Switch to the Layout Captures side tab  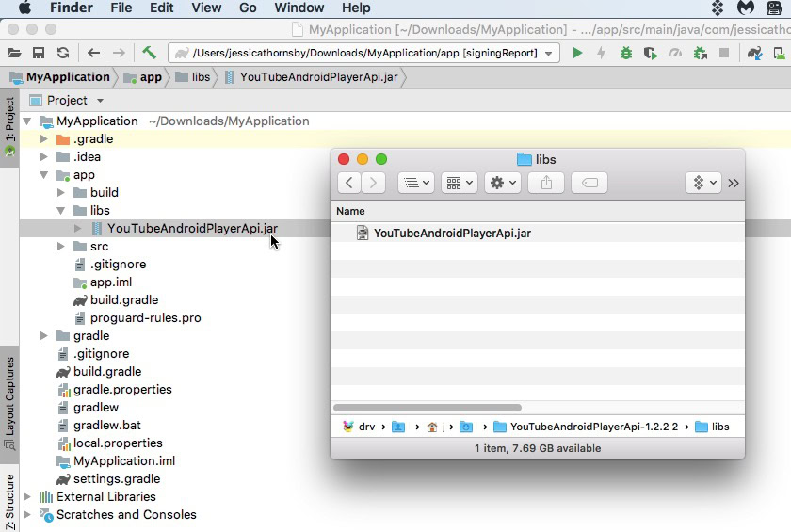click(x=9, y=396)
